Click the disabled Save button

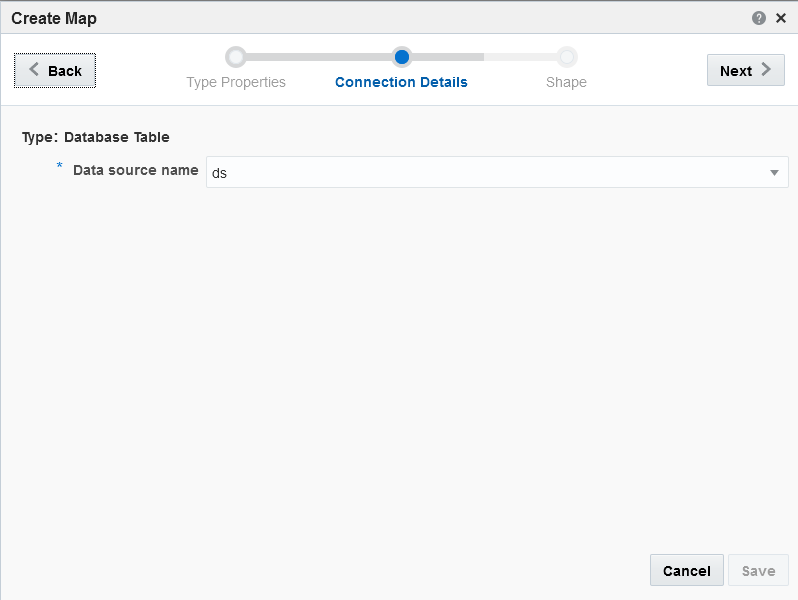pos(758,570)
